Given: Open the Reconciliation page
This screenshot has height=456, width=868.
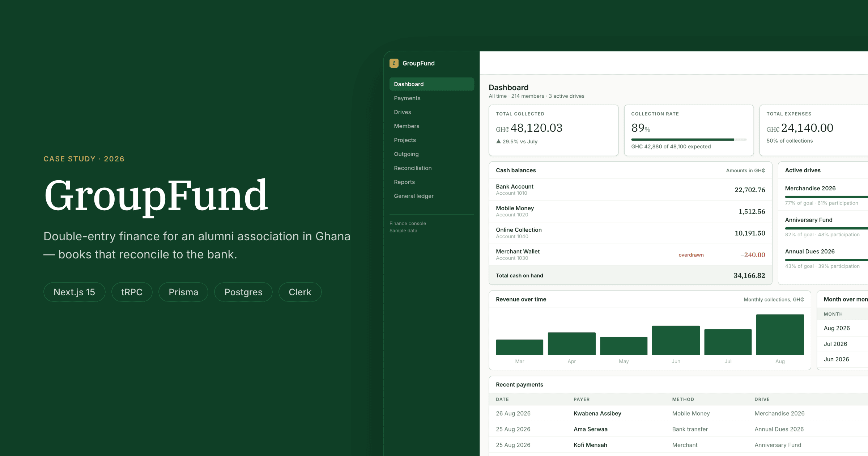Looking at the screenshot, I should coord(431,168).
